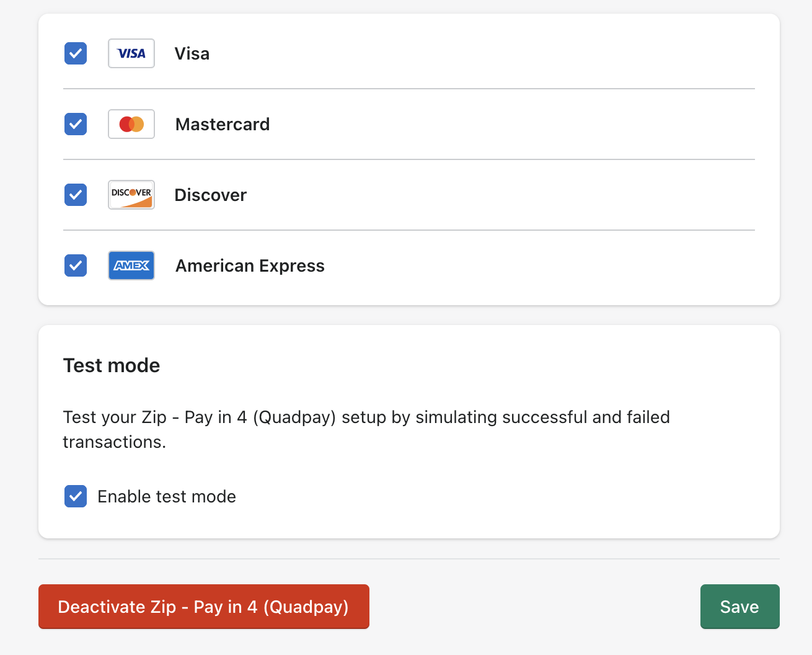The width and height of the screenshot is (812, 655).
Task: Click the Test mode description paragraph
Action: (366, 429)
